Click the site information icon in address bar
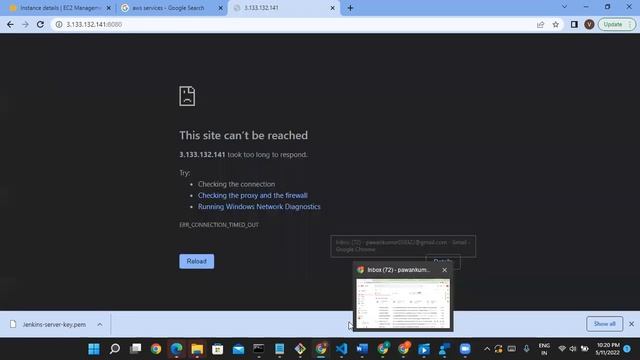 tap(59, 24)
